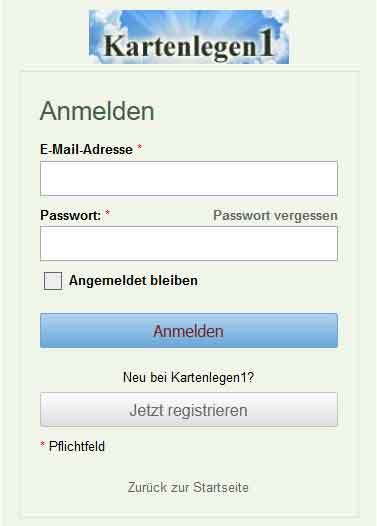Viewport: 377px width, 526px height.
Task: Click the Neu bei Kartenlegen1? text
Action: point(188,377)
